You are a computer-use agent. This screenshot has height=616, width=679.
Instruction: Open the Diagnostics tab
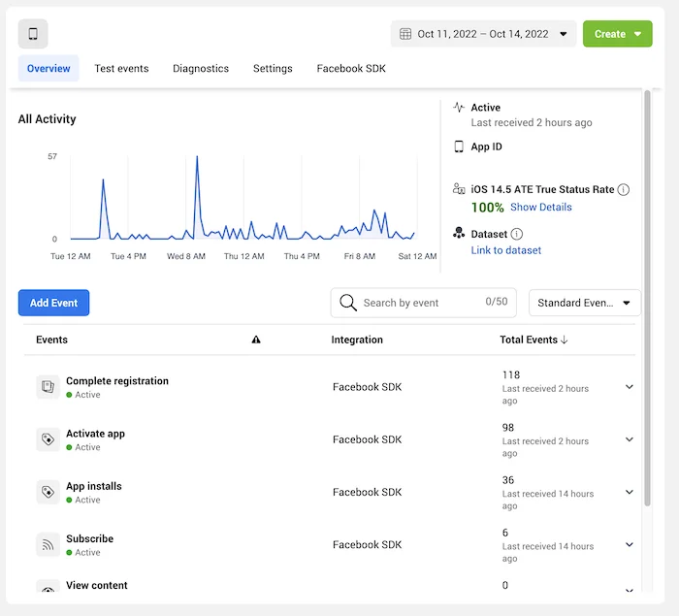[x=201, y=69]
